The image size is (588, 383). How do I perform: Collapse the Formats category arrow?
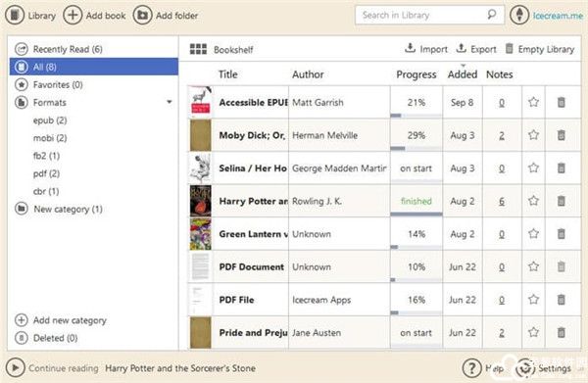pyautogui.click(x=170, y=102)
